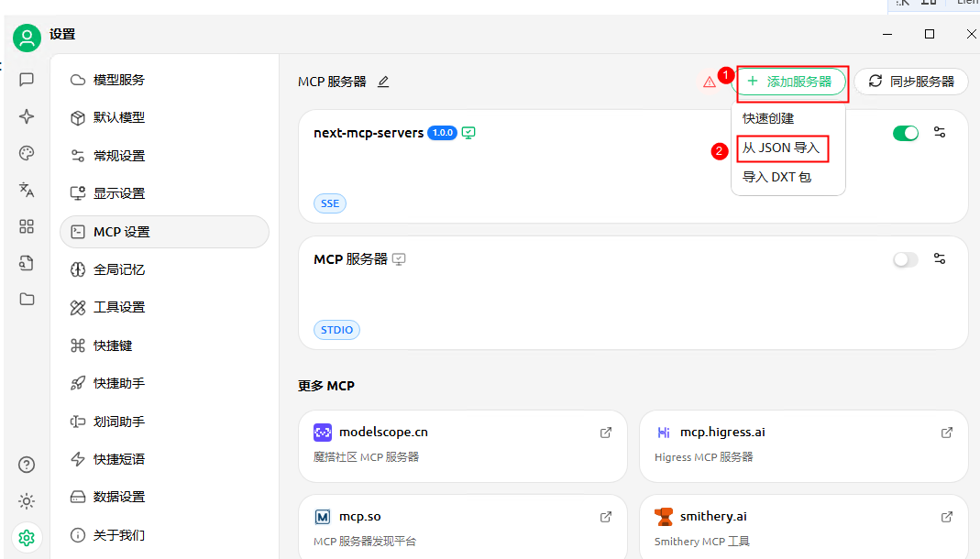Open 模型服务 settings
The image size is (980, 559).
pos(164,80)
